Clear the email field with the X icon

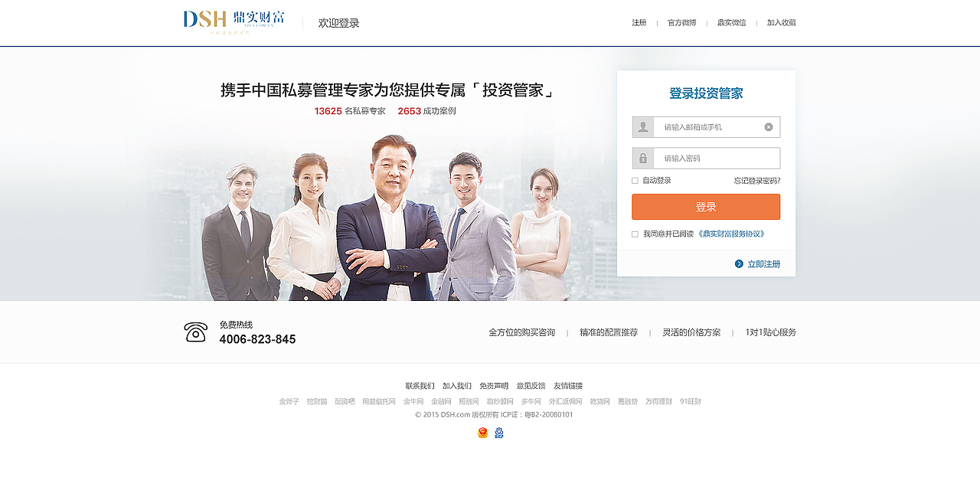click(x=769, y=127)
